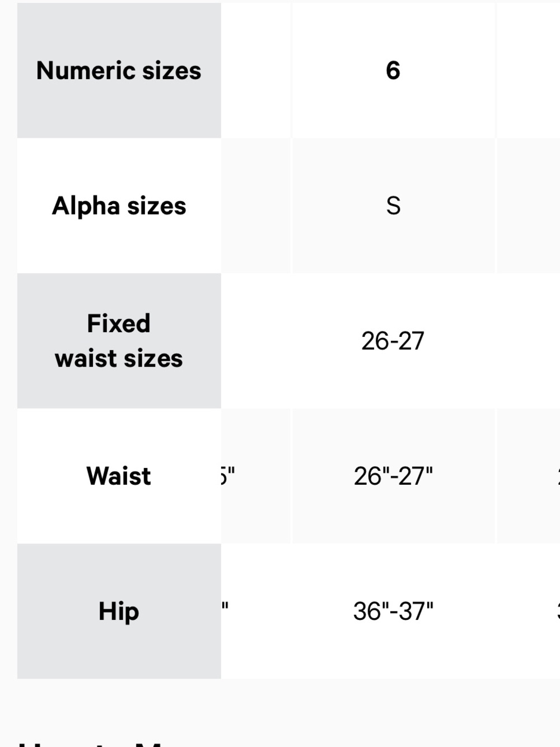Select the Alpha sizes row header
Image resolution: width=560 pixels, height=747 pixels.
(x=119, y=206)
